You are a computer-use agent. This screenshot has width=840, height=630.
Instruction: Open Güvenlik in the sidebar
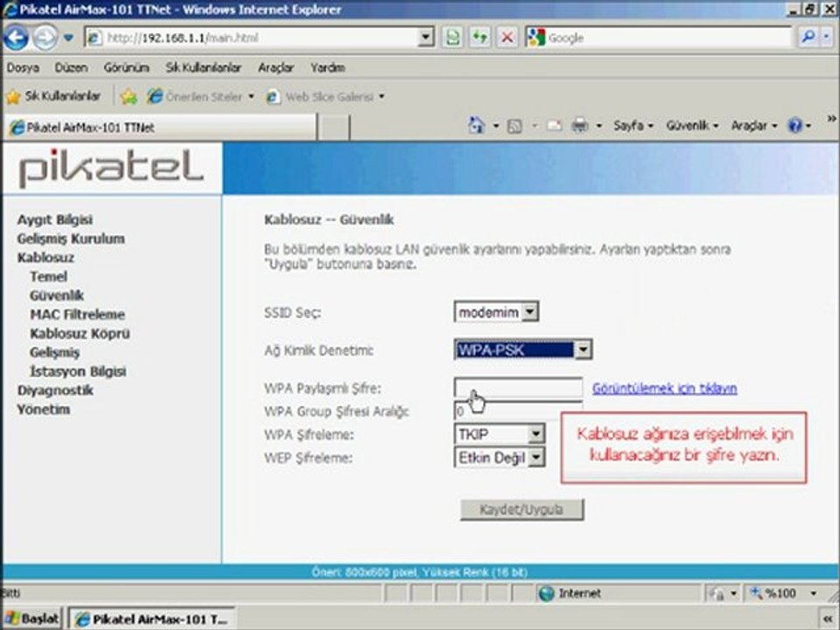coord(57,296)
